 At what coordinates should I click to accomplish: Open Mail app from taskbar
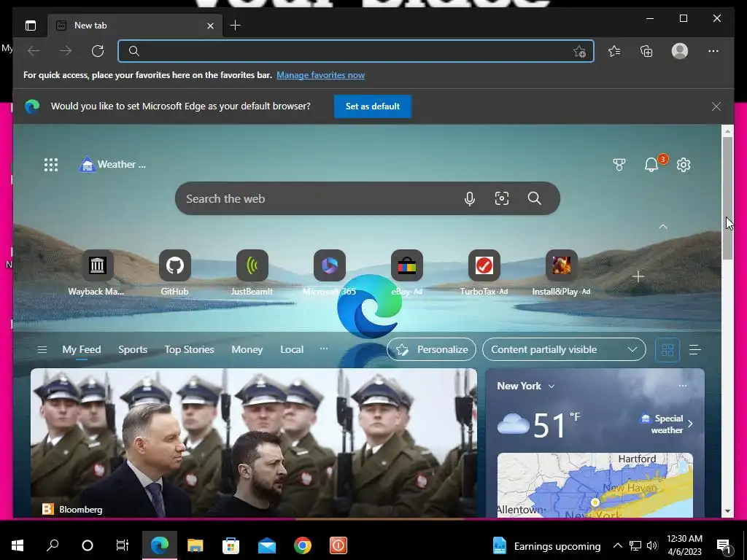[267, 545]
